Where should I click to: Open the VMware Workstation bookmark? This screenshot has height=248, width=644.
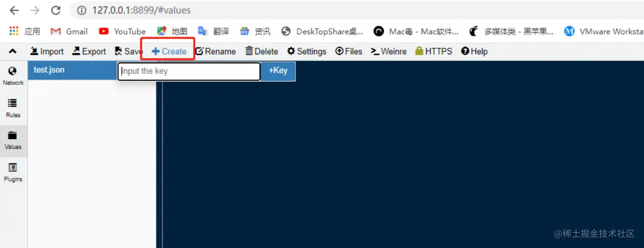[x=604, y=31]
